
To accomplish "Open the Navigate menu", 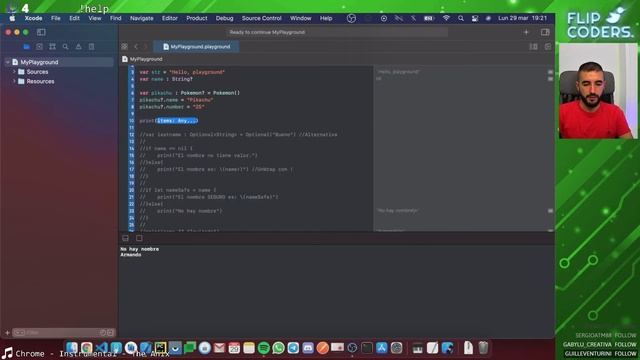I will pyautogui.click(x=142, y=18).
